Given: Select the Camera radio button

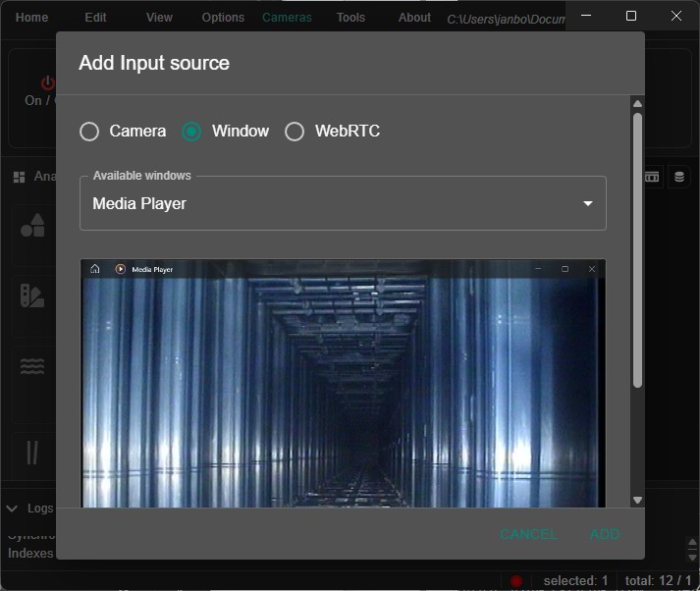Looking at the screenshot, I should click(x=89, y=132).
